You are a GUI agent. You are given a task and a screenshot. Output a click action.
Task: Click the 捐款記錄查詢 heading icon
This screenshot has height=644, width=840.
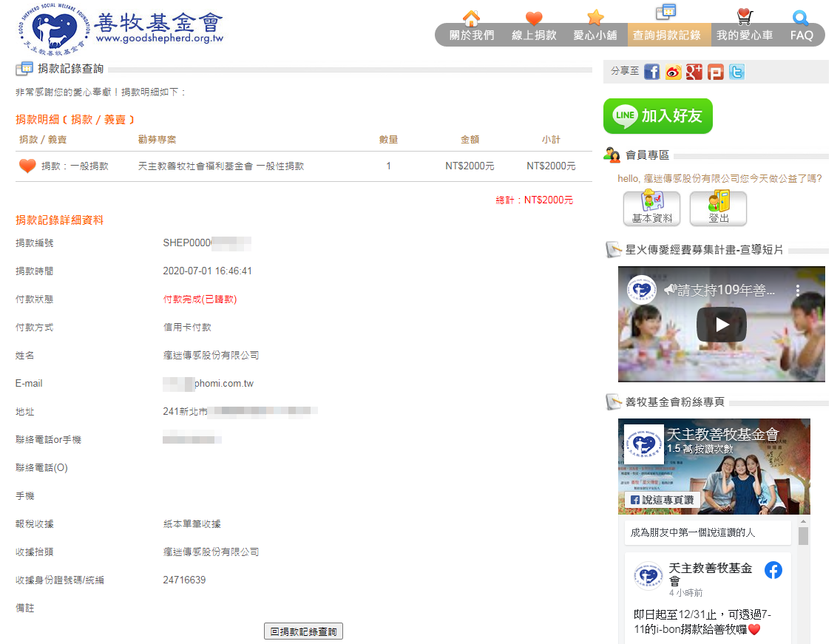point(24,69)
